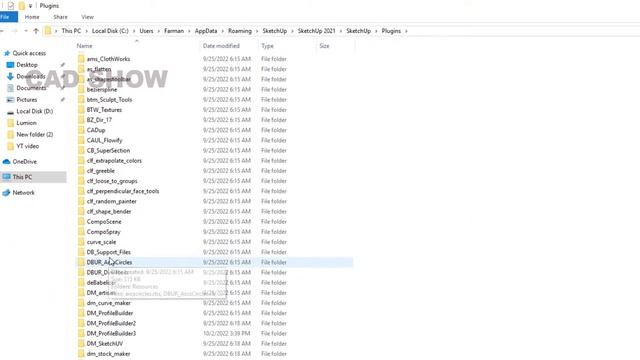Click the DM_ProfileBuilder3 folder icon

81,333
